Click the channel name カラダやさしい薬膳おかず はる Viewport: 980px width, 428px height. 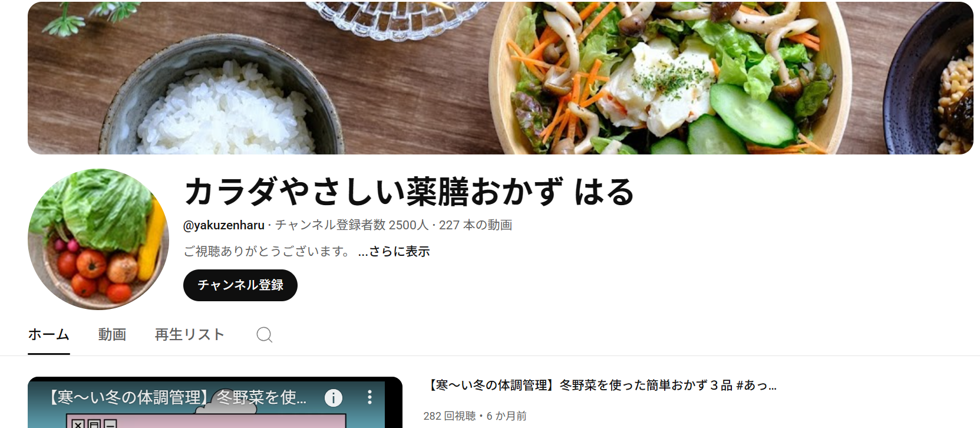pos(410,192)
